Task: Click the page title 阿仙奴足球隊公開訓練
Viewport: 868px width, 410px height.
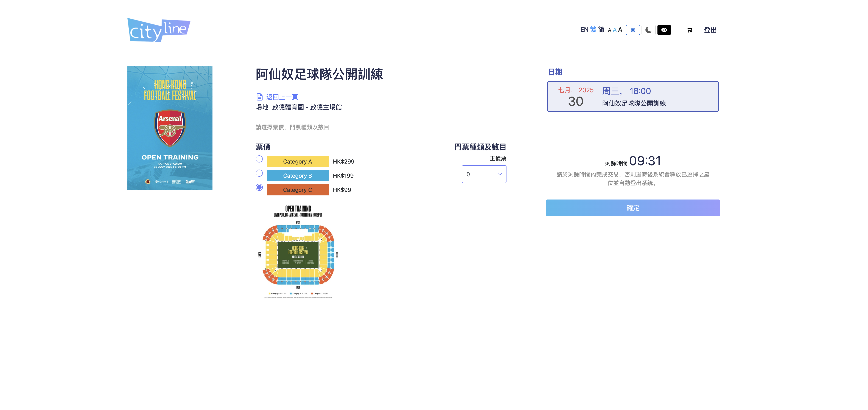Action: 319,74
